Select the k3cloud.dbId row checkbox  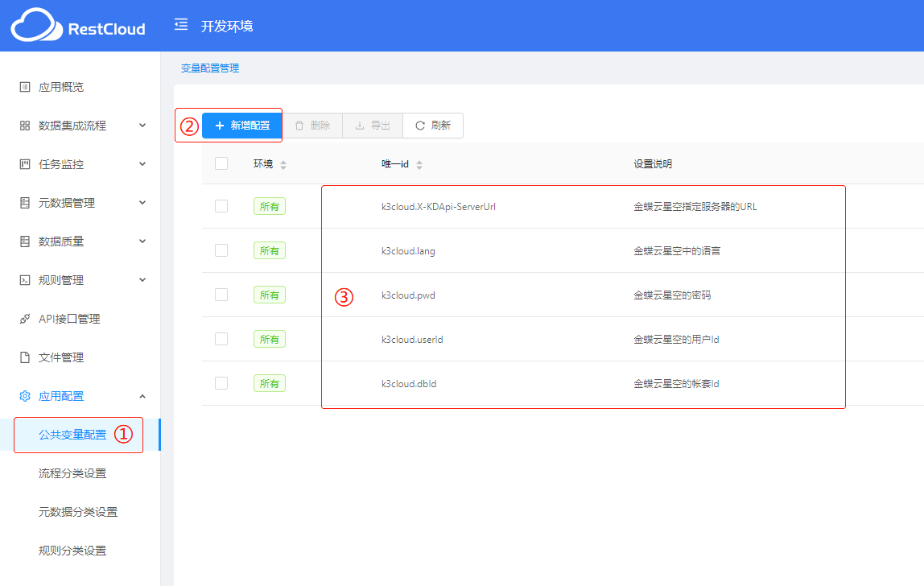click(221, 383)
